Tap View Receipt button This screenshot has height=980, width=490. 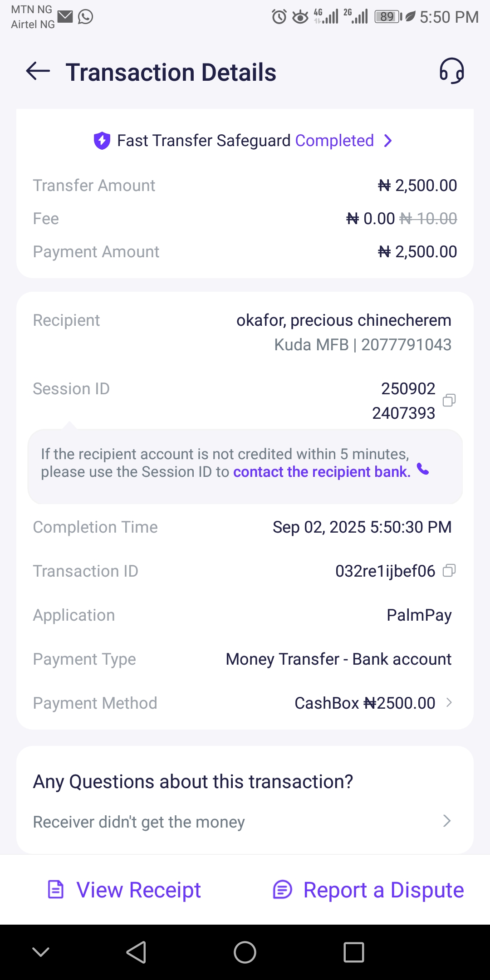coord(138,889)
